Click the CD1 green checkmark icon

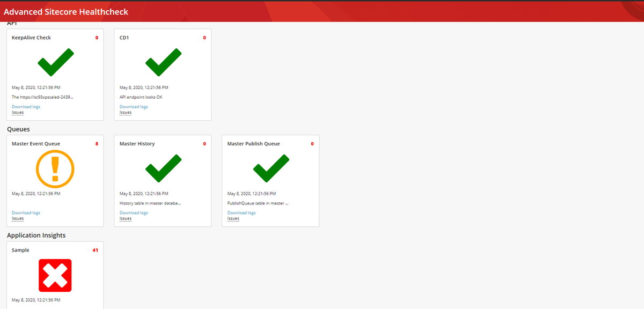pyautogui.click(x=163, y=62)
